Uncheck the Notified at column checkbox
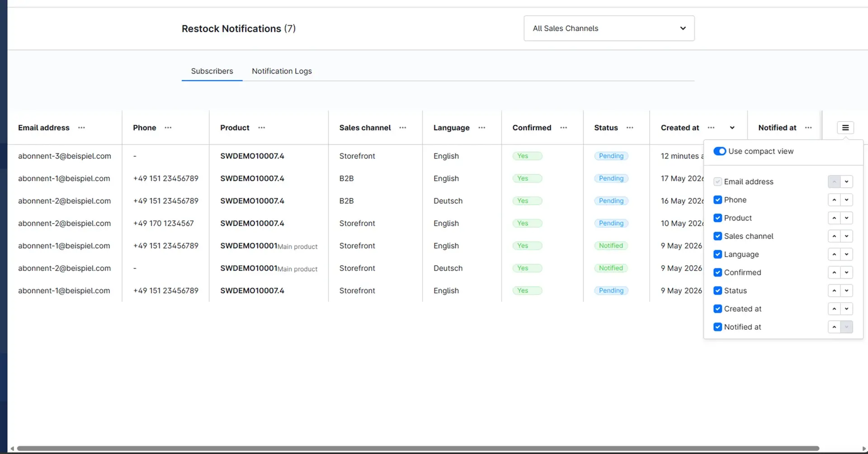The image size is (868, 454). (717, 327)
